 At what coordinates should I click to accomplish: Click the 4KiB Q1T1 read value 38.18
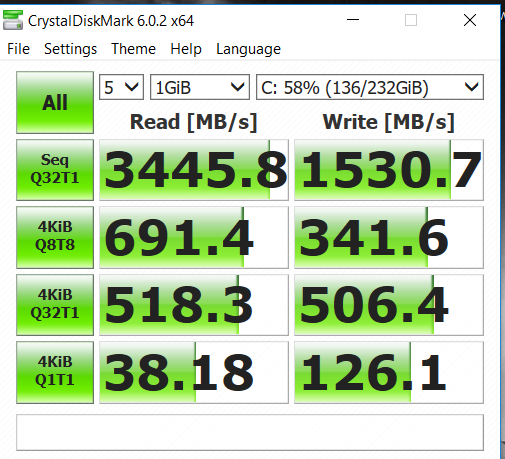[x=194, y=372]
